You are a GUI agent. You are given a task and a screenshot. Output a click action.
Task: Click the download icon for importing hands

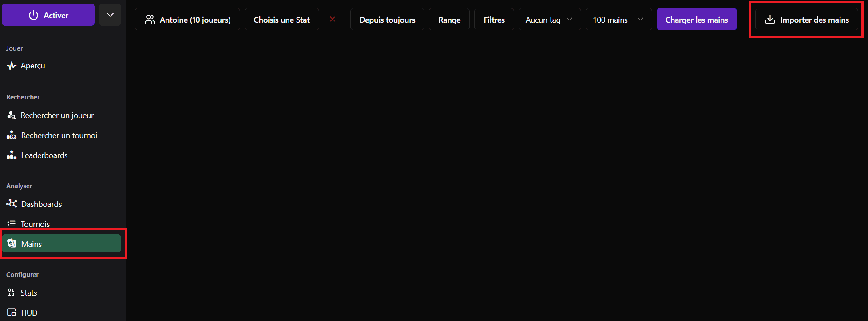pyautogui.click(x=770, y=20)
